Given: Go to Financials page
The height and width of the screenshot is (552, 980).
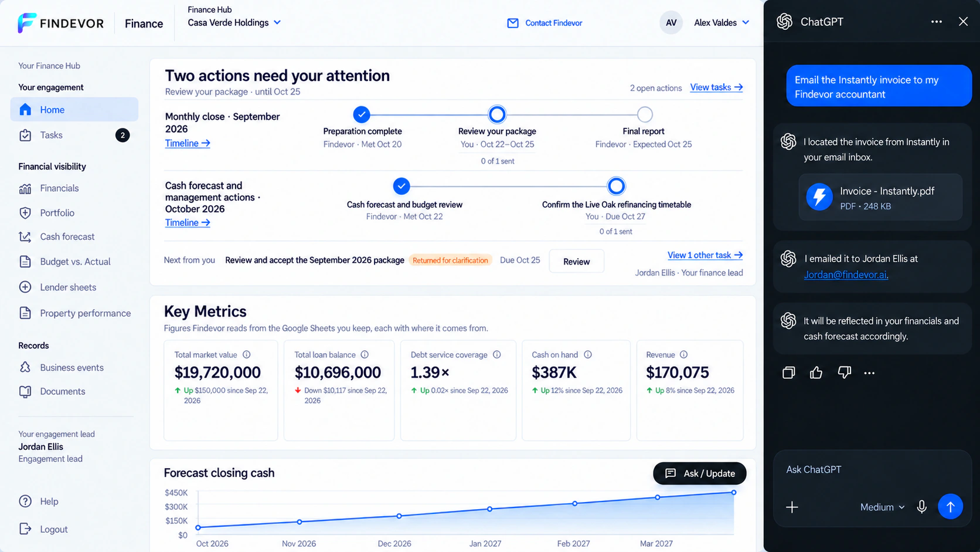Looking at the screenshot, I should click(x=59, y=188).
